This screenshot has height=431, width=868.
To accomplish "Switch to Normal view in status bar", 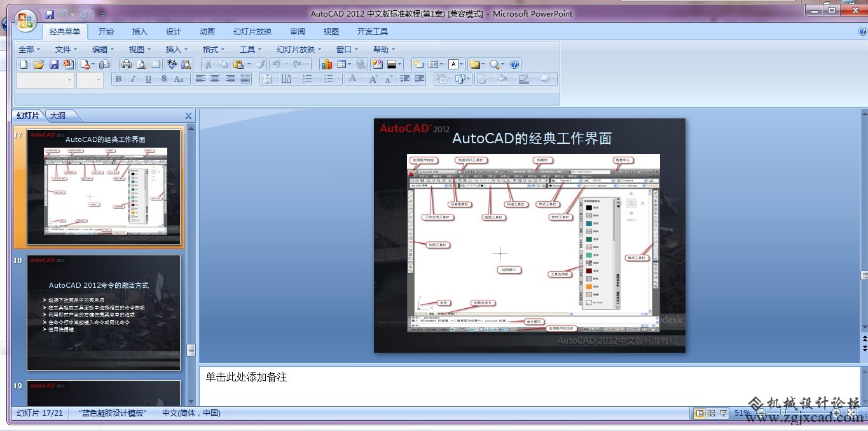I will [699, 413].
